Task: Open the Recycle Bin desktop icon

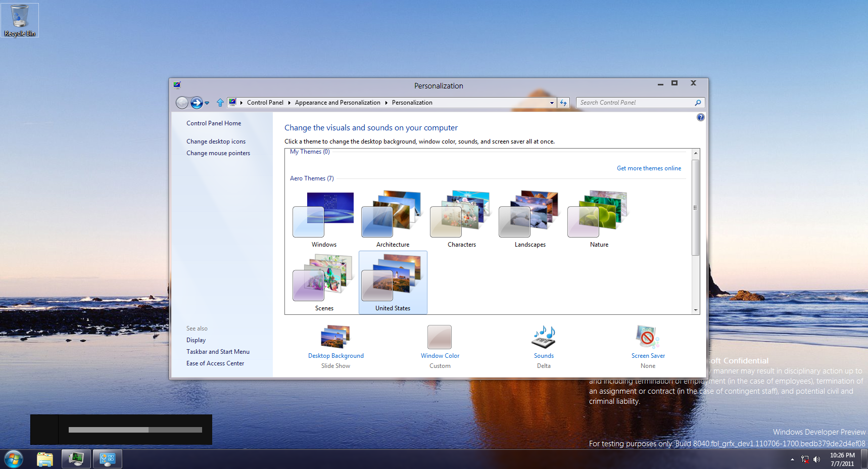Action: tap(20, 20)
